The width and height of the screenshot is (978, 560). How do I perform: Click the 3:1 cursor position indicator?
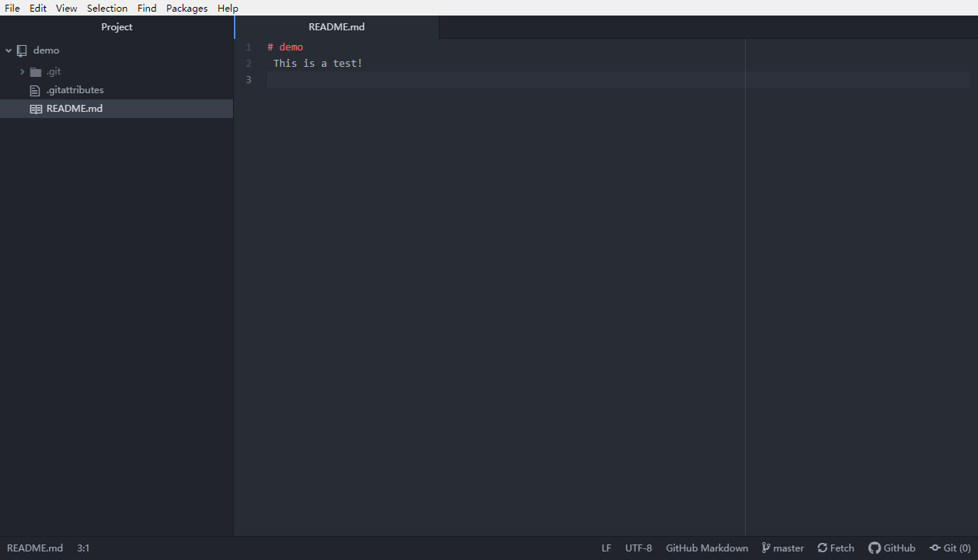[x=83, y=548]
